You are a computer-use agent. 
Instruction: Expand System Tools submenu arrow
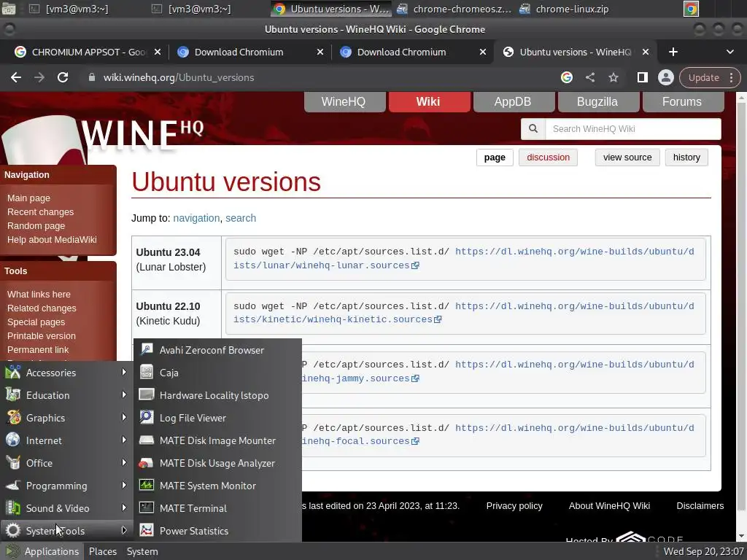[x=124, y=530]
